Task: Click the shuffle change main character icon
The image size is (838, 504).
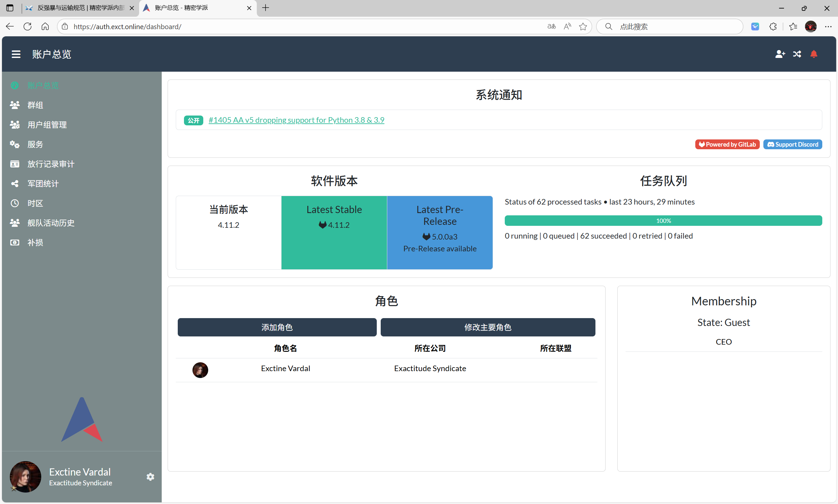Action: coord(797,54)
